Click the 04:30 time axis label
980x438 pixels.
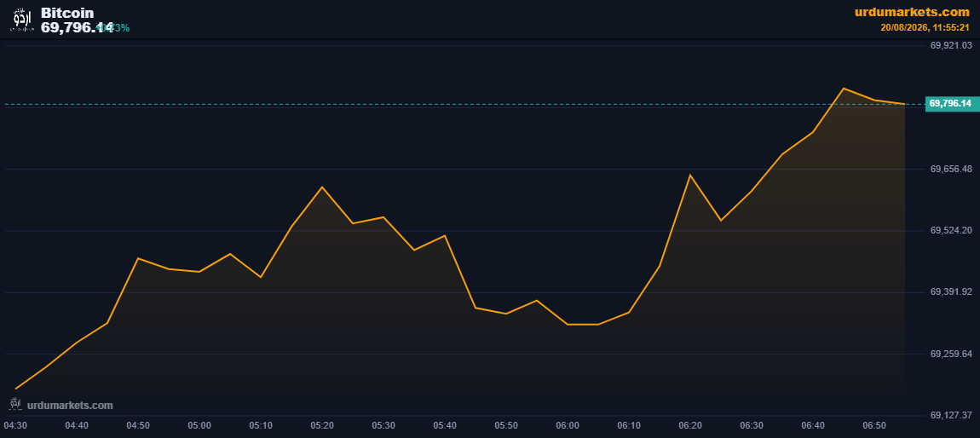click(x=15, y=425)
